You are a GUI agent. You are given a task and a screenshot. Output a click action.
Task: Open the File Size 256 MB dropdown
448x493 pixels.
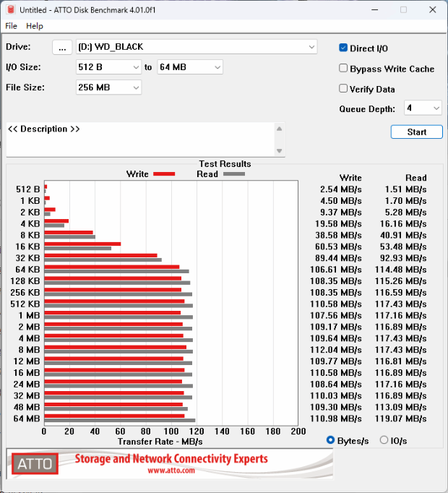[109, 87]
